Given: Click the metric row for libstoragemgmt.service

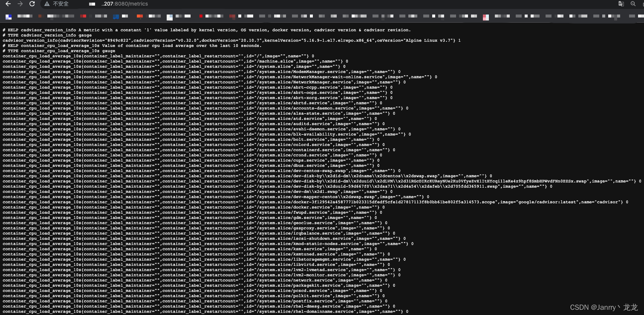Looking at the screenshot, I should (x=204, y=260).
